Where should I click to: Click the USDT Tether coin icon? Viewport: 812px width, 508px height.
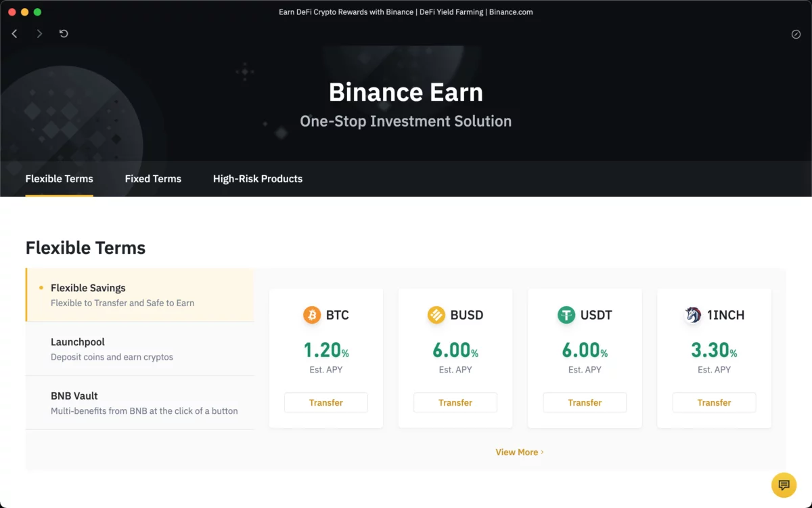click(x=566, y=315)
